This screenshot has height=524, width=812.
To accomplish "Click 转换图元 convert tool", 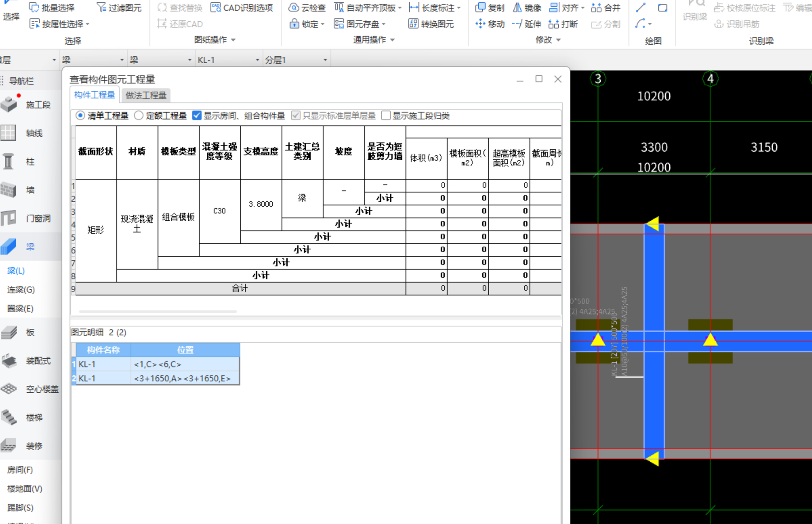I will pyautogui.click(x=431, y=24).
